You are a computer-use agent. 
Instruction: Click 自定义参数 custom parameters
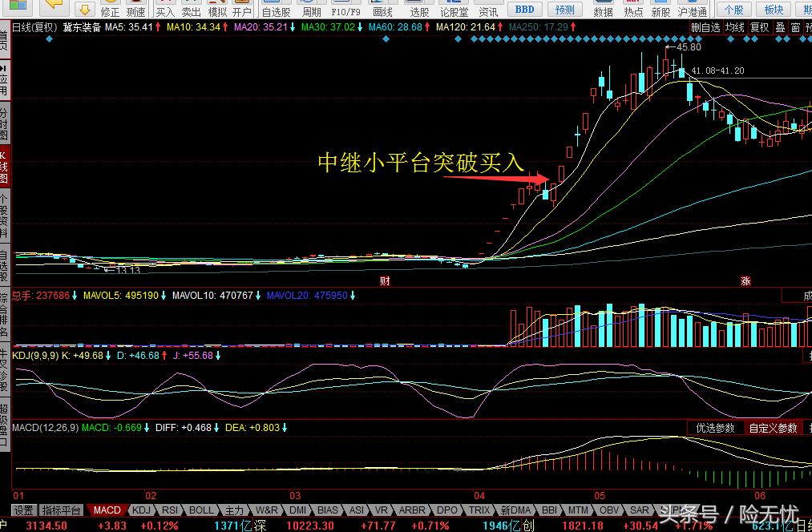(x=774, y=428)
